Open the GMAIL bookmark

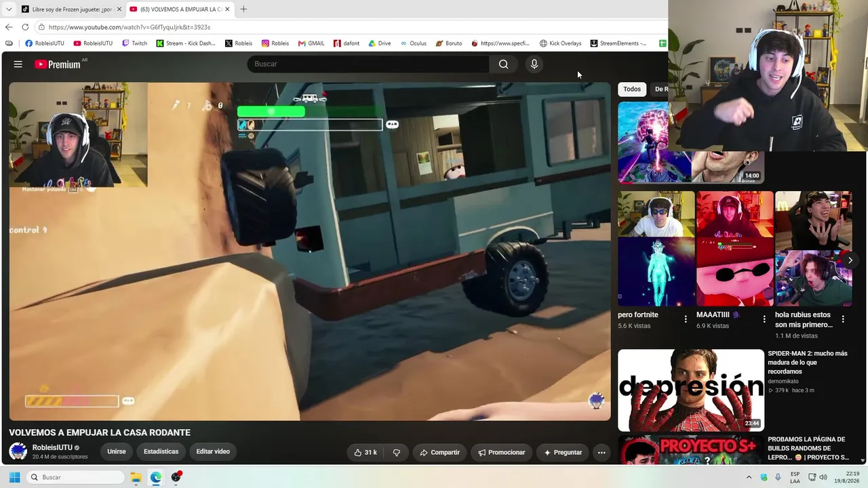coord(311,43)
